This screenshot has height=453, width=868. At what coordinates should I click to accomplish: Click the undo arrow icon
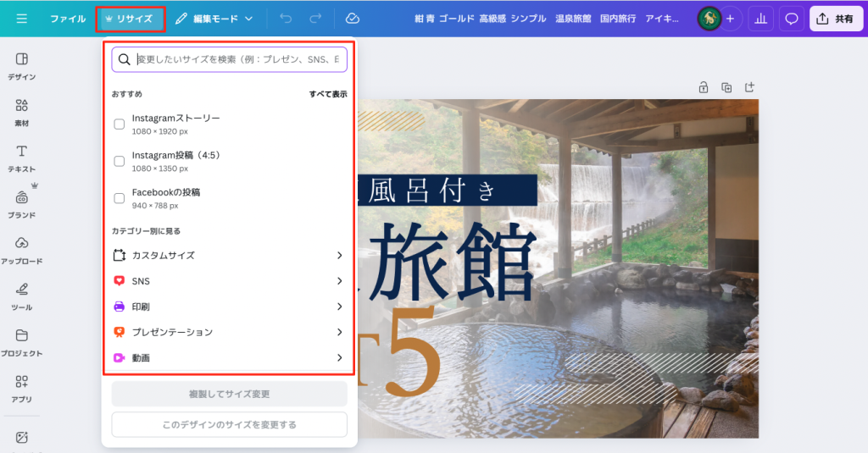(x=286, y=19)
